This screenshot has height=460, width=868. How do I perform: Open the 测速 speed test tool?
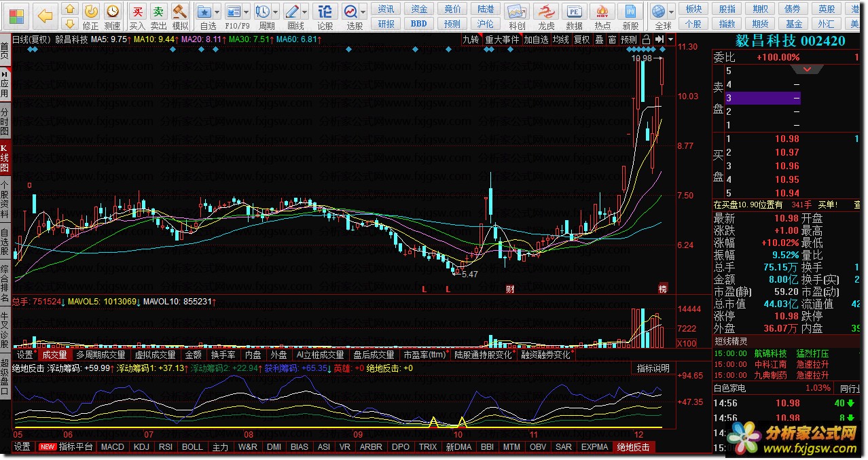point(112,16)
